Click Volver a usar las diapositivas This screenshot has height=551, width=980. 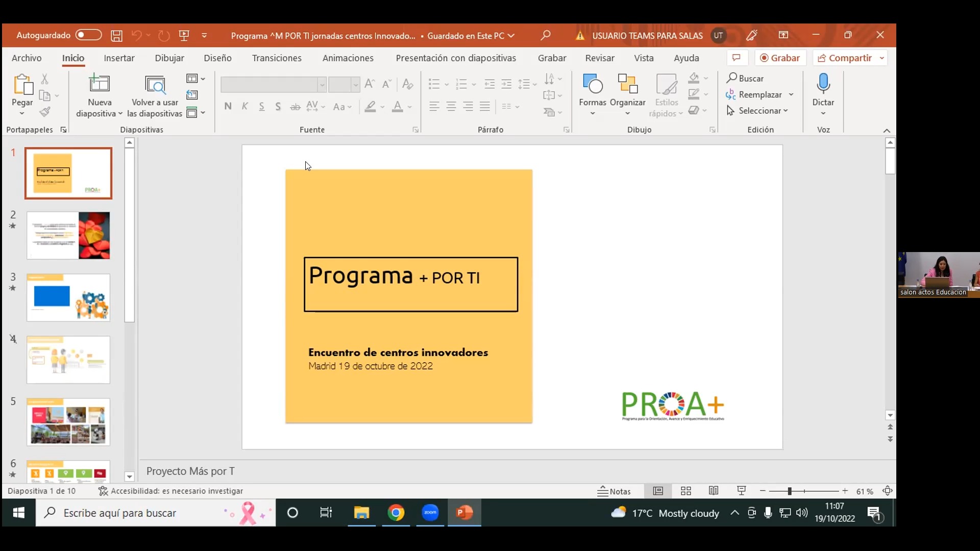[x=155, y=95]
